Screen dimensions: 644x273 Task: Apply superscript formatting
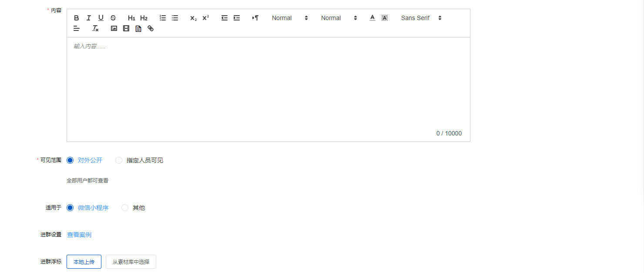(206, 18)
